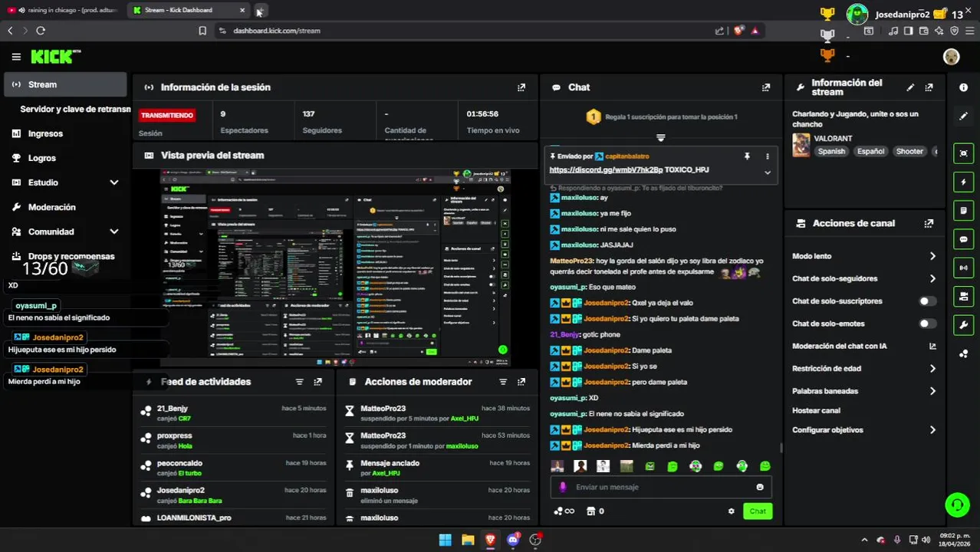Edit stream info with the pencil icon in panel header
980x552 pixels.
click(x=910, y=87)
